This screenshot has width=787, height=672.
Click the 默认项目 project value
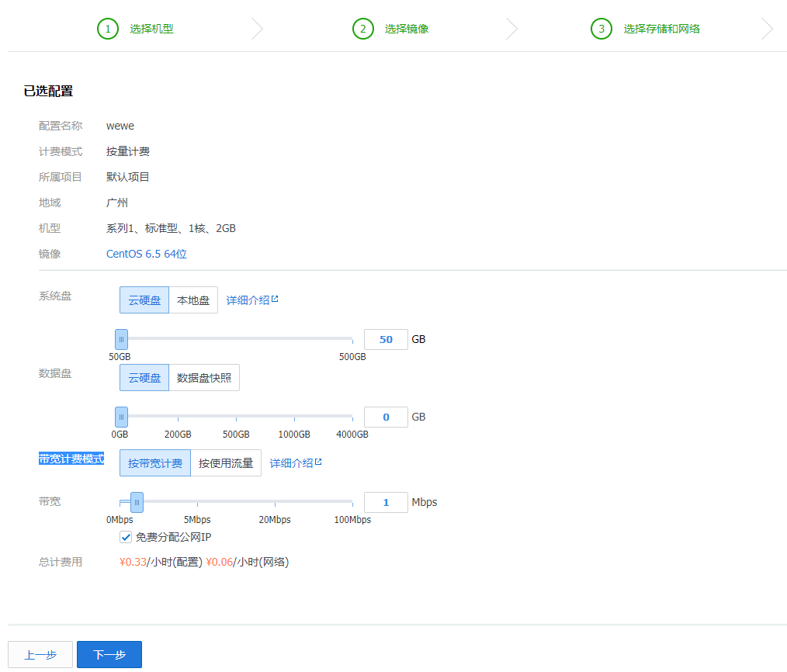[127, 177]
